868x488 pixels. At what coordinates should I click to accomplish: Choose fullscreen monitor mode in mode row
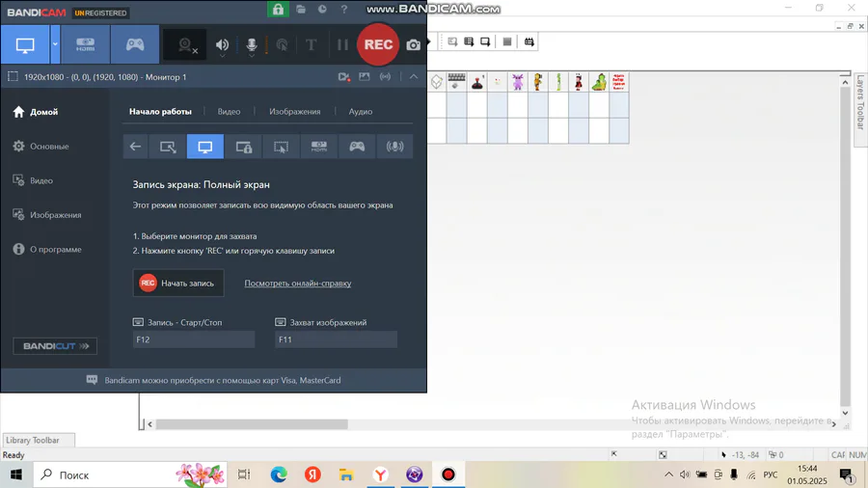click(205, 147)
